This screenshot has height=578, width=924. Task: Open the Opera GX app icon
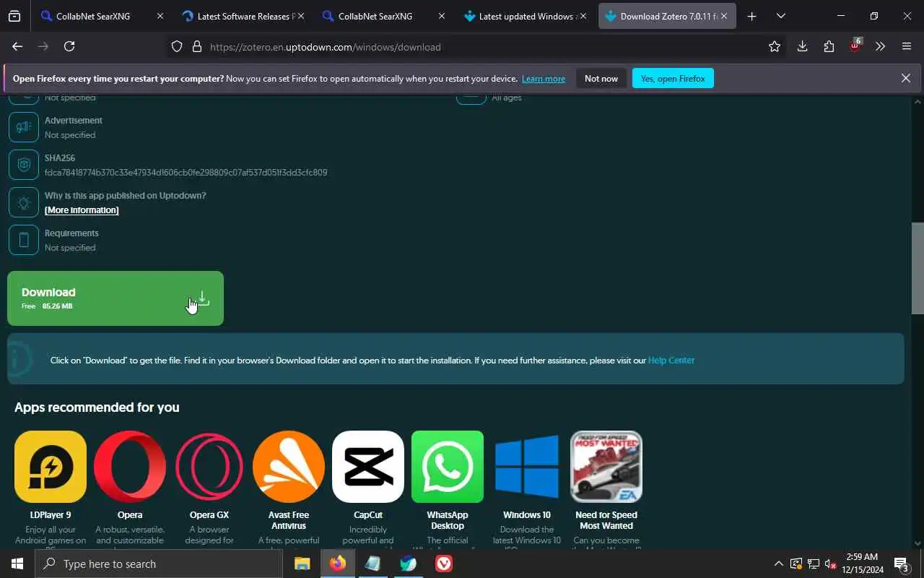(209, 467)
